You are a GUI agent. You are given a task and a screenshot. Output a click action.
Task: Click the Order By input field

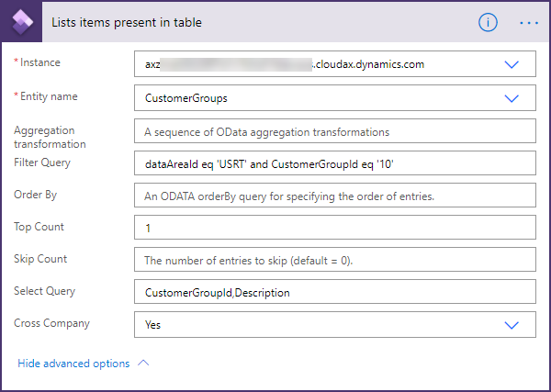[x=335, y=195]
